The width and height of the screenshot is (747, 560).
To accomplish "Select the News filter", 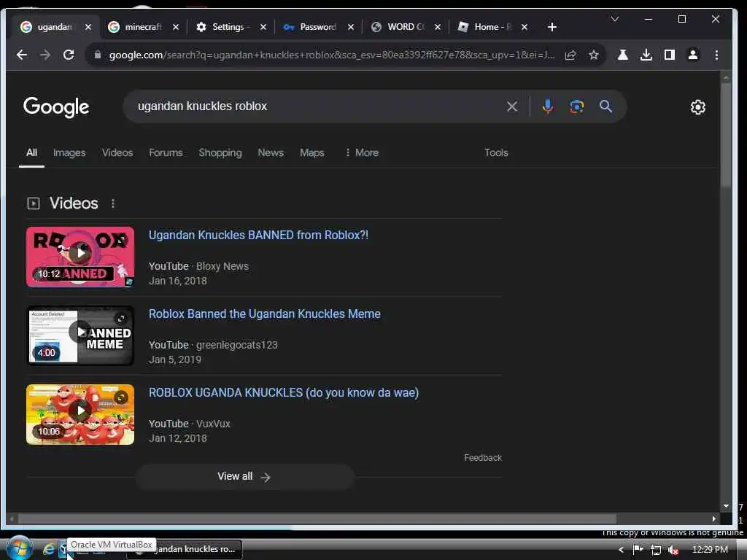I will pos(271,153).
